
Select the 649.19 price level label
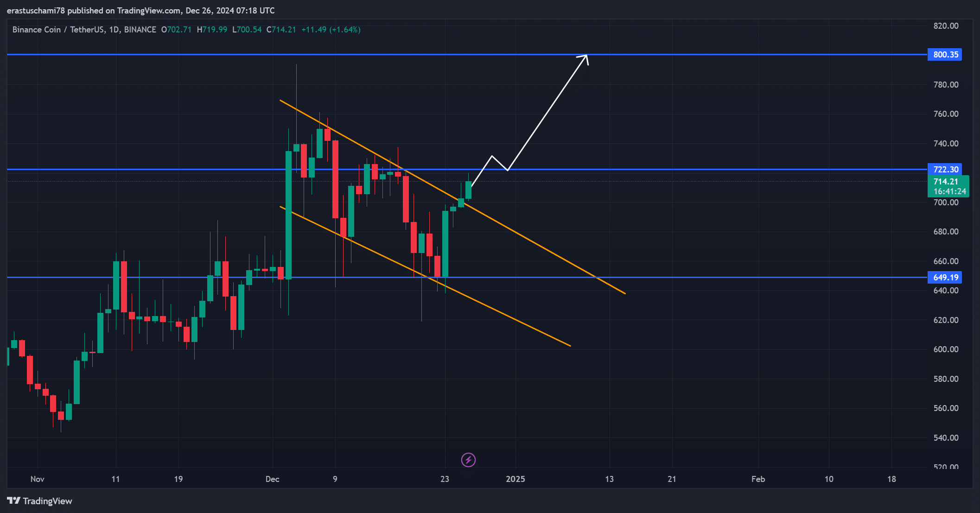[x=945, y=278]
